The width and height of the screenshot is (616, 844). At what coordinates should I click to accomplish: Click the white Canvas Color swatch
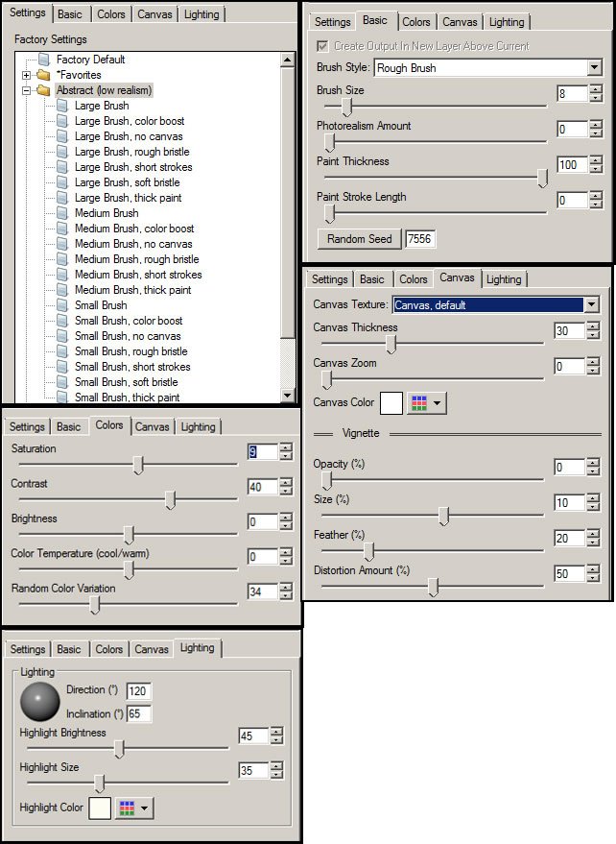click(391, 402)
